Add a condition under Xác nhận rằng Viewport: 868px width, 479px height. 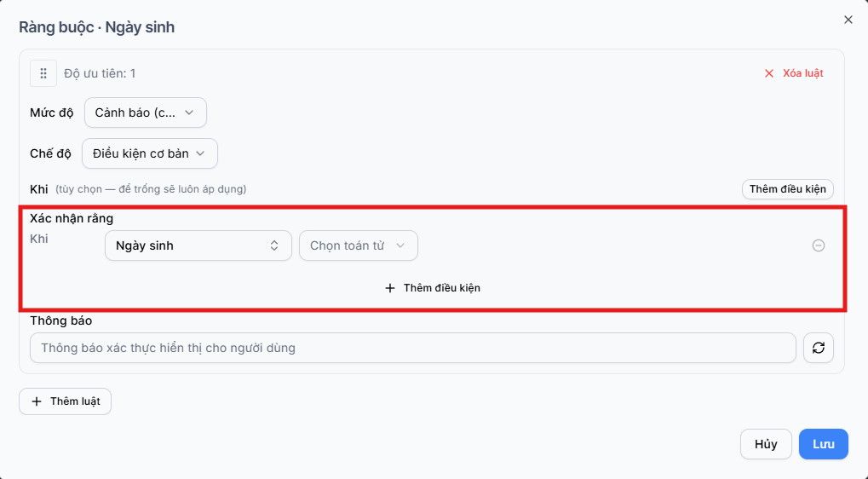point(433,288)
